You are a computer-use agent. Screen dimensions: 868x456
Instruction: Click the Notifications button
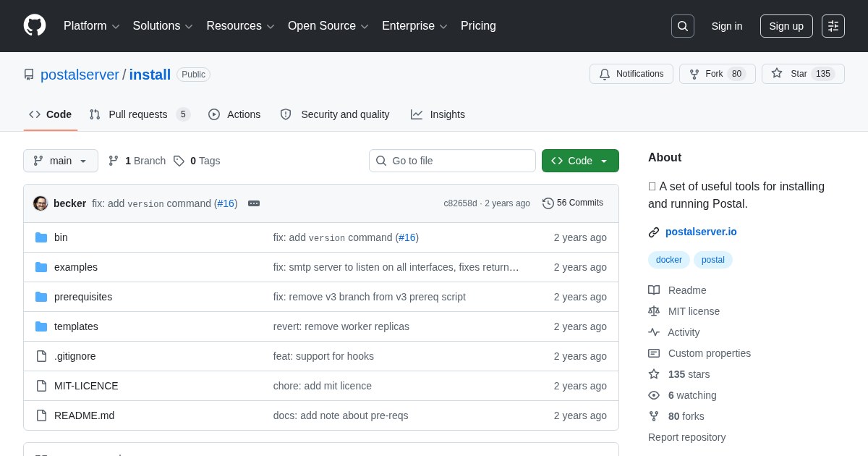pyautogui.click(x=631, y=74)
